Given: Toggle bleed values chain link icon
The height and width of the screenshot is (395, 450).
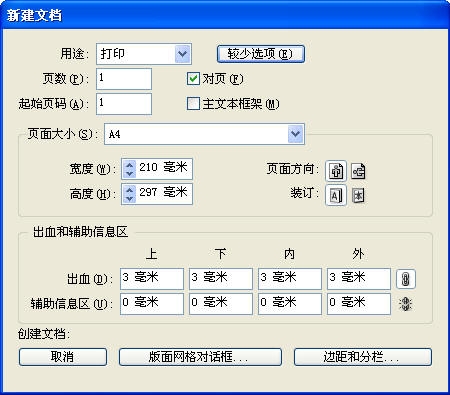Looking at the screenshot, I should [406, 279].
